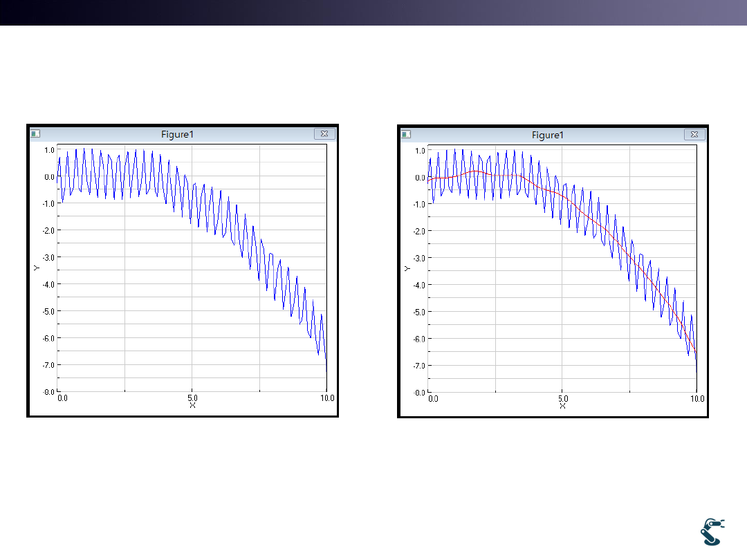Click the 5.0 x-axis tick in right plot
The width and height of the screenshot is (747, 560).
(563, 399)
